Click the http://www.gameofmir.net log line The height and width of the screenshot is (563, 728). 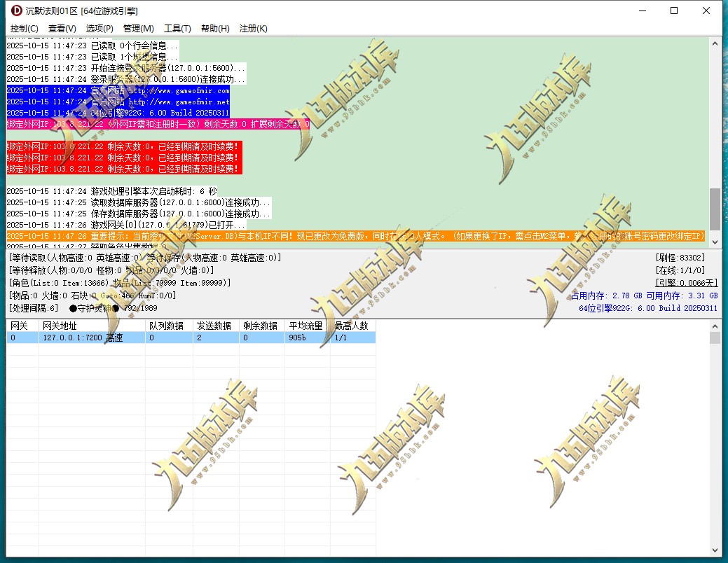(118, 102)
